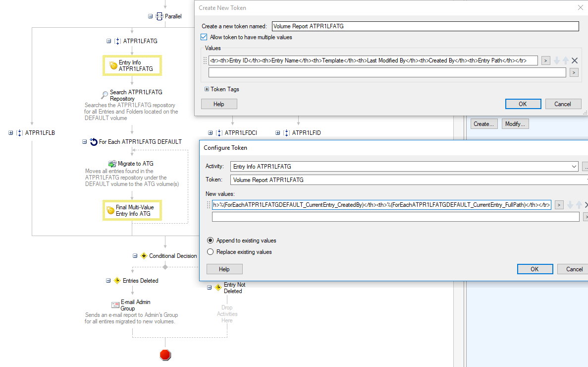Close the Create New Token dialog
This screenshot has width=588, height=367.
coord(580,7)
